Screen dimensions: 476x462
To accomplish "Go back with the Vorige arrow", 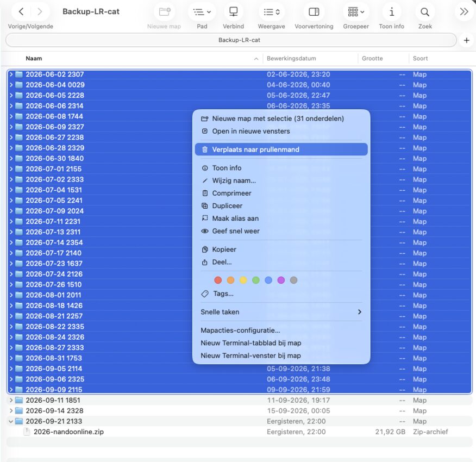I will tap(21, 12).
